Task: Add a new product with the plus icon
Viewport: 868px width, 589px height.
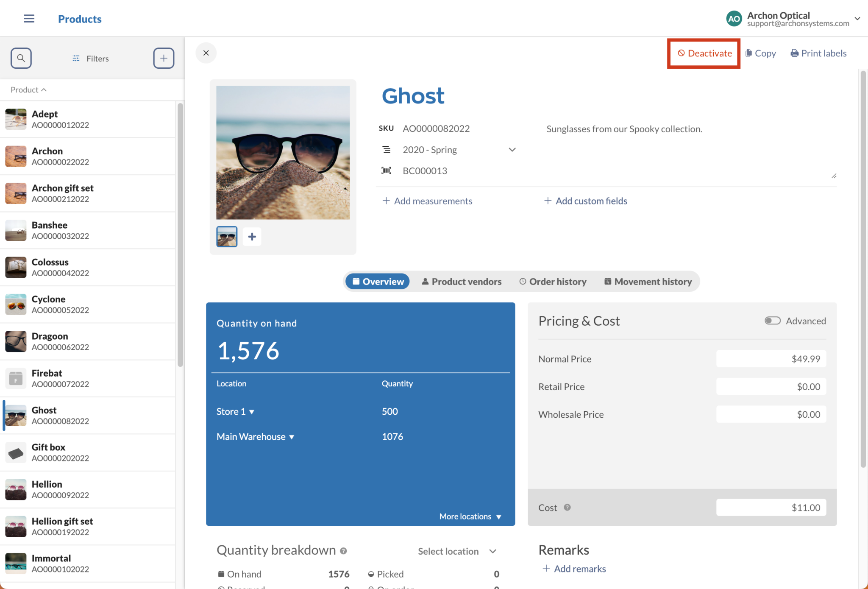Action: click(x=164, y=58)
